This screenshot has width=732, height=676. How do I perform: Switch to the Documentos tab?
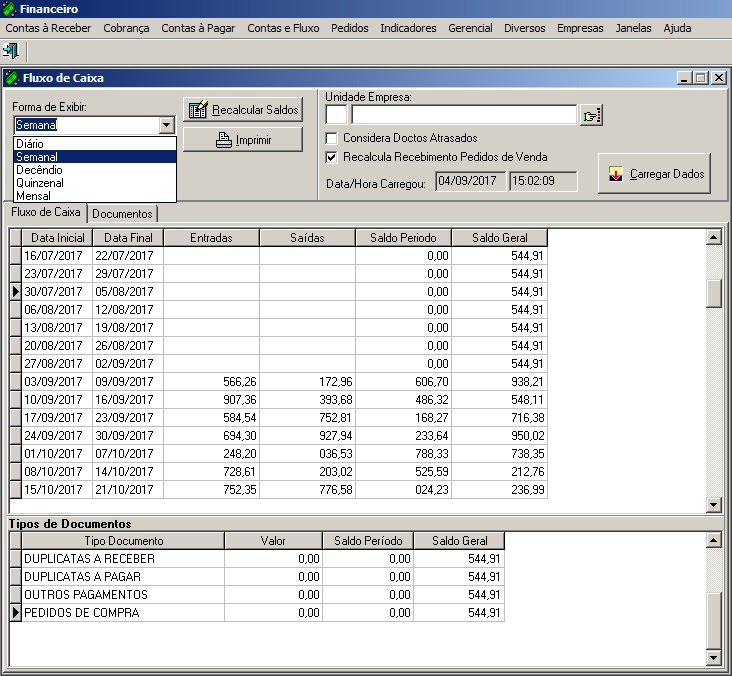[x=123, y=214]
